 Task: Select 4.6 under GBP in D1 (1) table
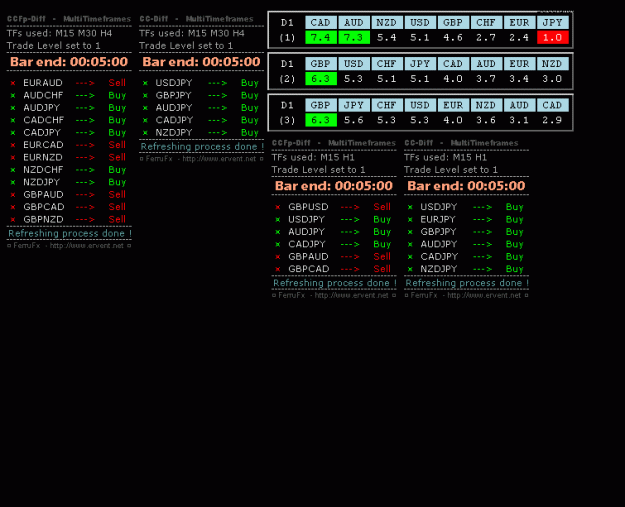pos(453,37)
